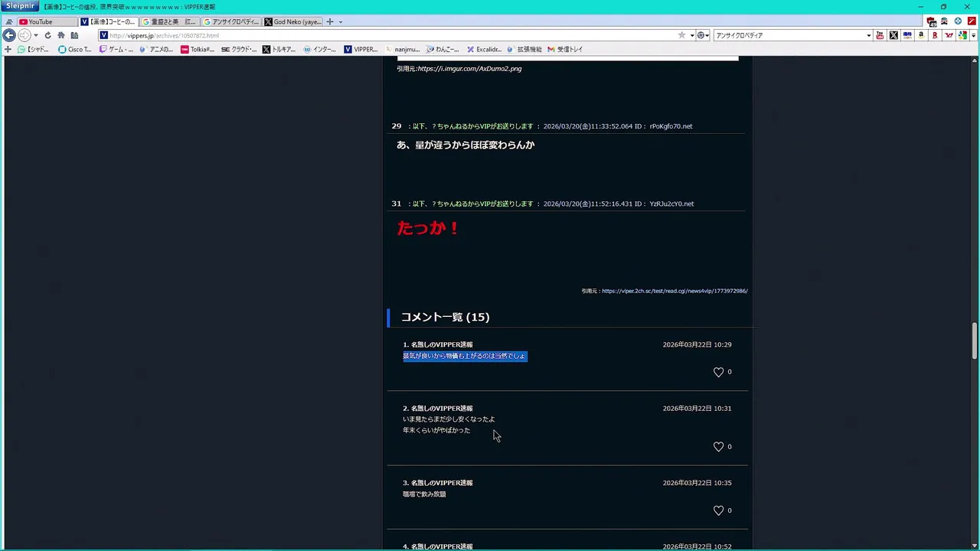
Task: Like comment 3 with heart icon
Action: [x=718, y=510]
